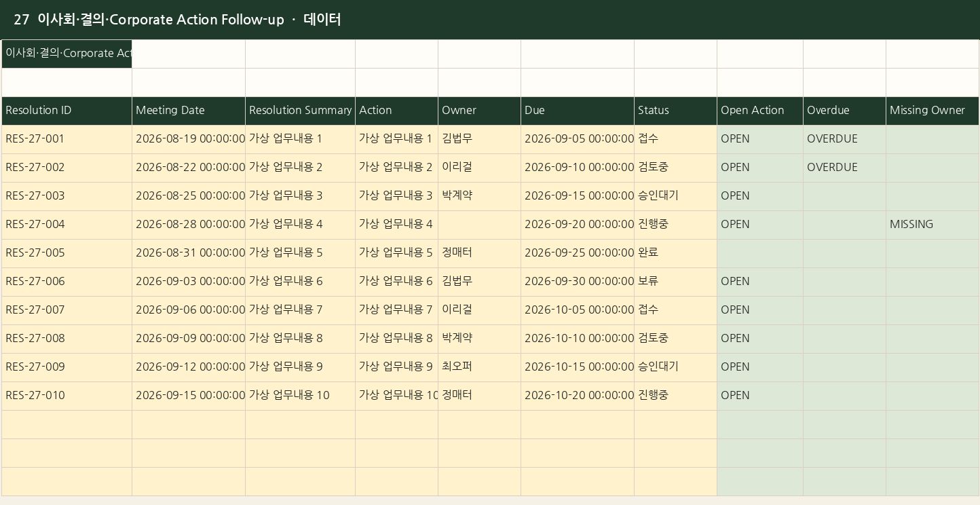Select the Open Action header cell
The width and height of the screenshot is (980, 505).
click(x=760, y=111)
